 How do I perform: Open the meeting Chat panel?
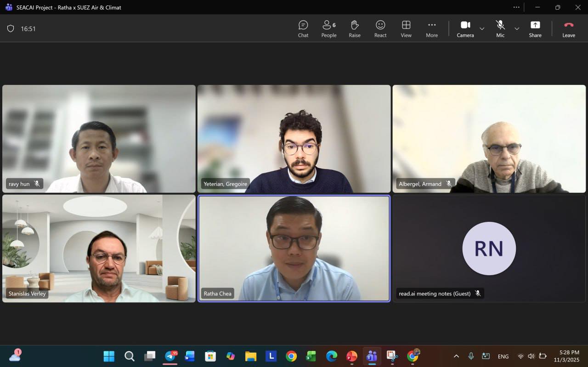click(303, 28)
